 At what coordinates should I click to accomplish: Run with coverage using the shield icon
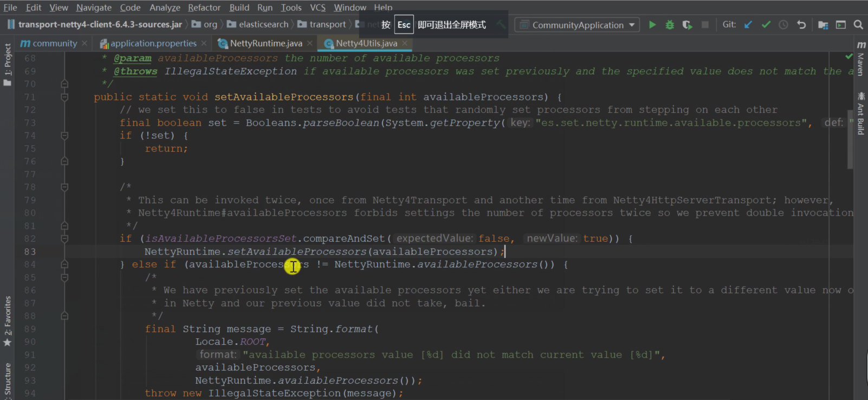point(687,25)
